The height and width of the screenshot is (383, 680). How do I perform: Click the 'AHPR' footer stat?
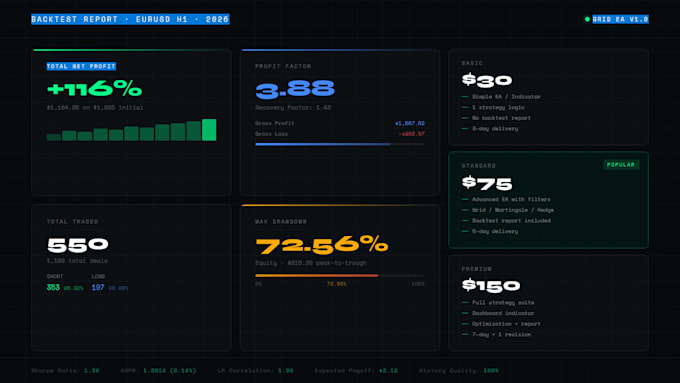pos(158,371)
